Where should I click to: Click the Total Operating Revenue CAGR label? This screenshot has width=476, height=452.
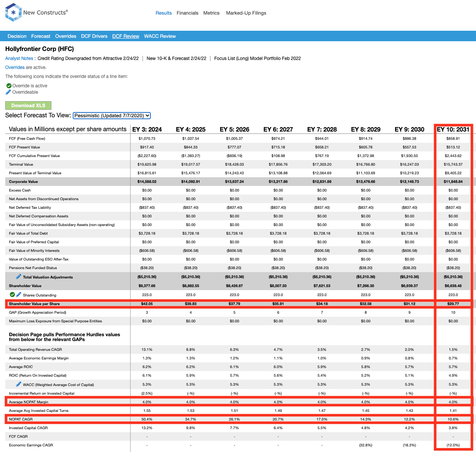(x=35, y=350)
